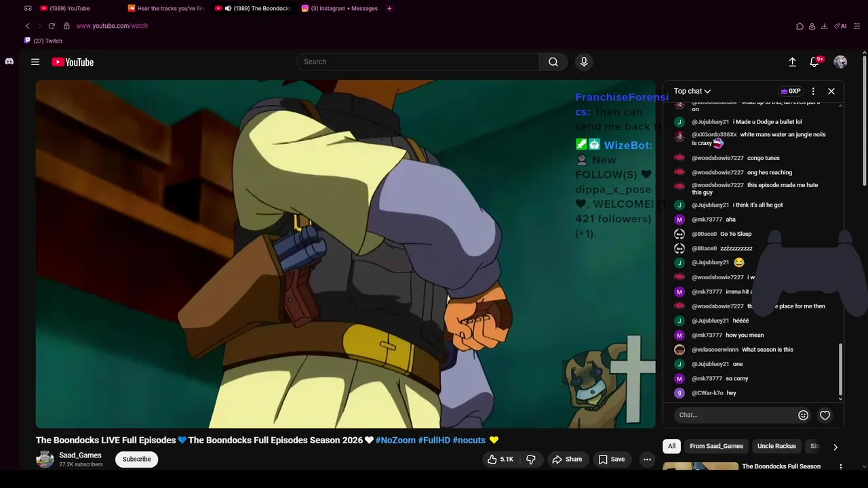868x488 pixels.
Task: Switch to Instagram Messages tab
Action: [340, 8]
